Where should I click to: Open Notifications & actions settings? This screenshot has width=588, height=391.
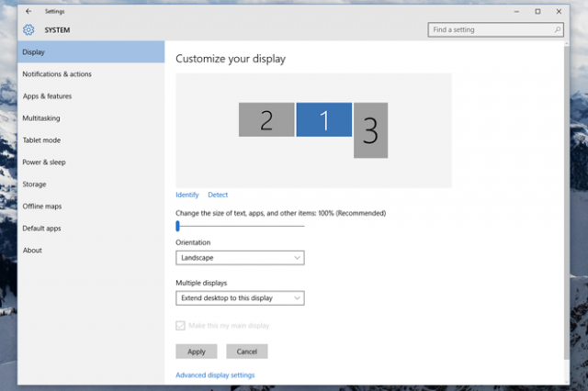click(x=57, y=74)
